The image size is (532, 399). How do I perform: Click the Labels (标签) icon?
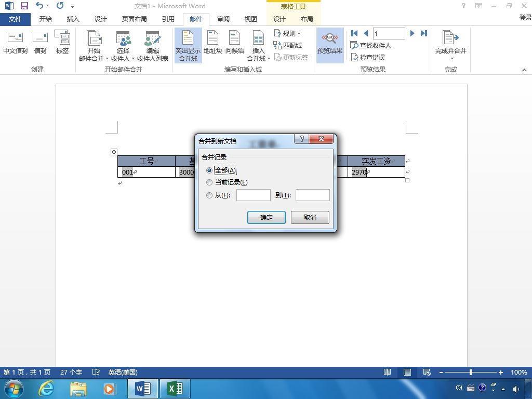click(x=62, y=43)
